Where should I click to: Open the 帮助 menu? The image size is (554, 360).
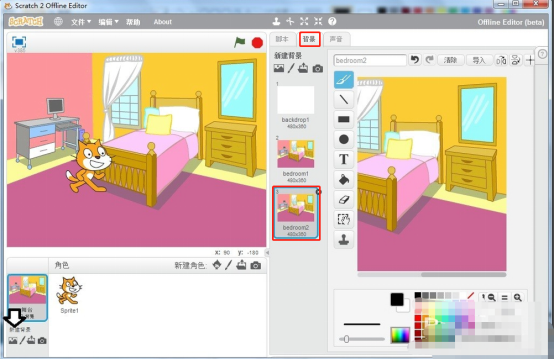click(133, 22)
